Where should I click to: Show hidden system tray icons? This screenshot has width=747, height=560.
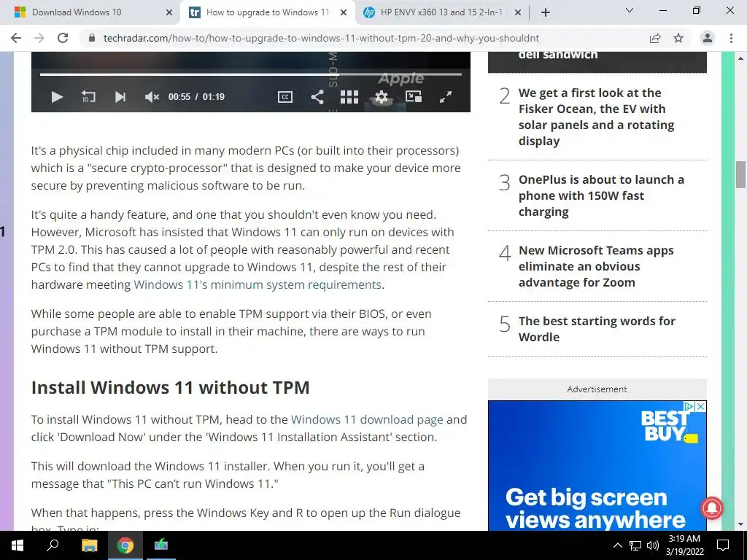tap(617, 545)
